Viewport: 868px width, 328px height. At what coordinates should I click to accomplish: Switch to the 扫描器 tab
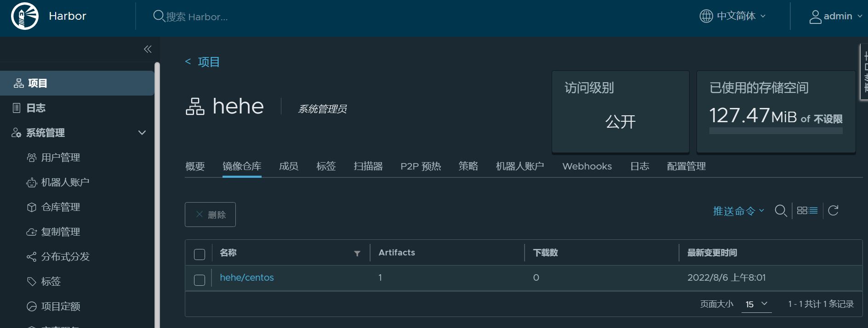coord(368,166)
